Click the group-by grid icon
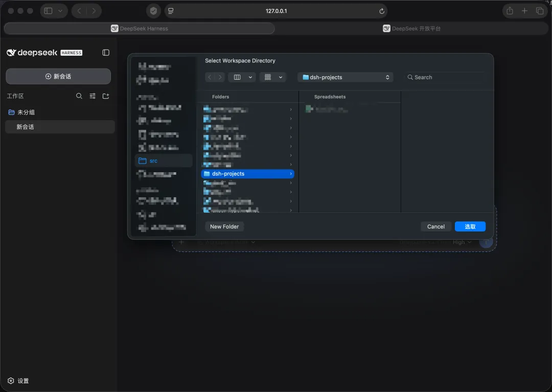This screenshot has width=552, height=392. point(268,77)
